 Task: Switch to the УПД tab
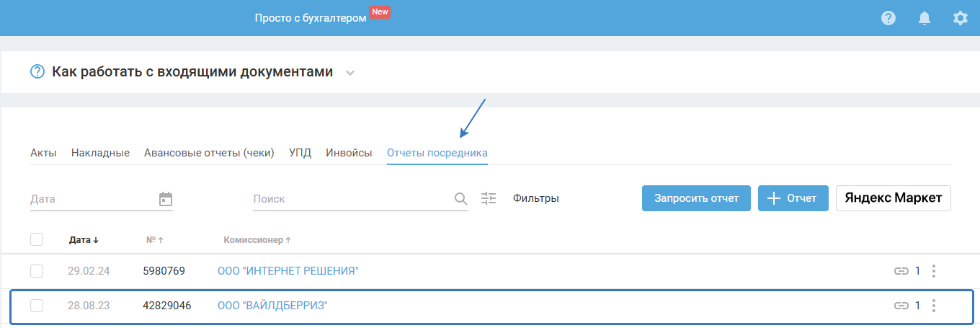pyautogui.click(x=300, y=153)
